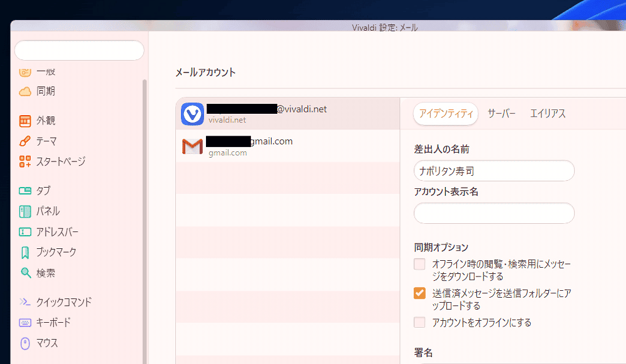
Task: Open the 同期 sync settings cloud icon
Action: click(25, 91)
